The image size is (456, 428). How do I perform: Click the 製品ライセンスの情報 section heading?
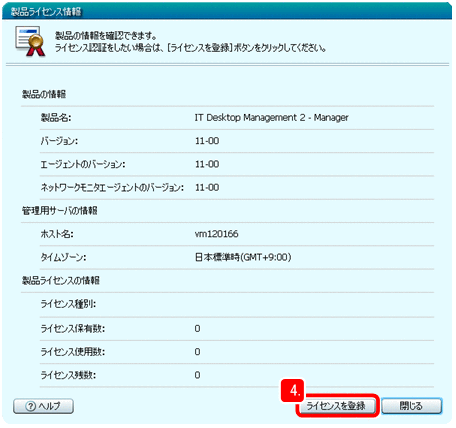(61, 281)
